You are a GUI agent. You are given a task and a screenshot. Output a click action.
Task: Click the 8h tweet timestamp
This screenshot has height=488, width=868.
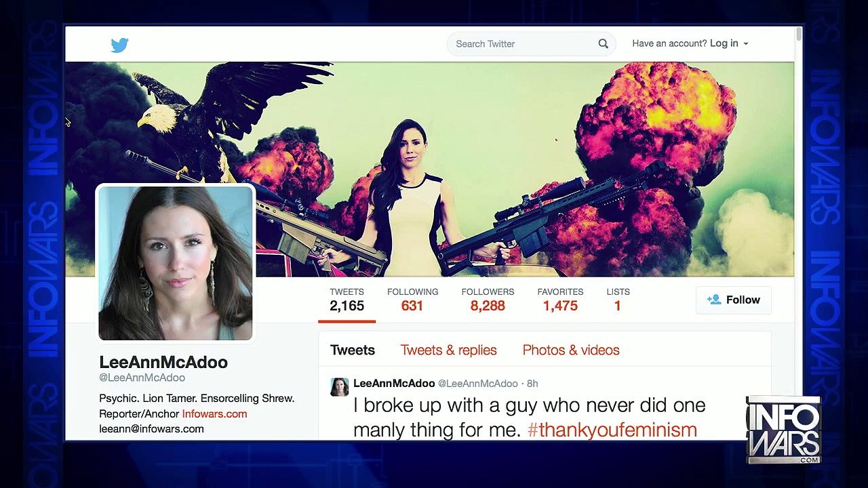(532, 384)
